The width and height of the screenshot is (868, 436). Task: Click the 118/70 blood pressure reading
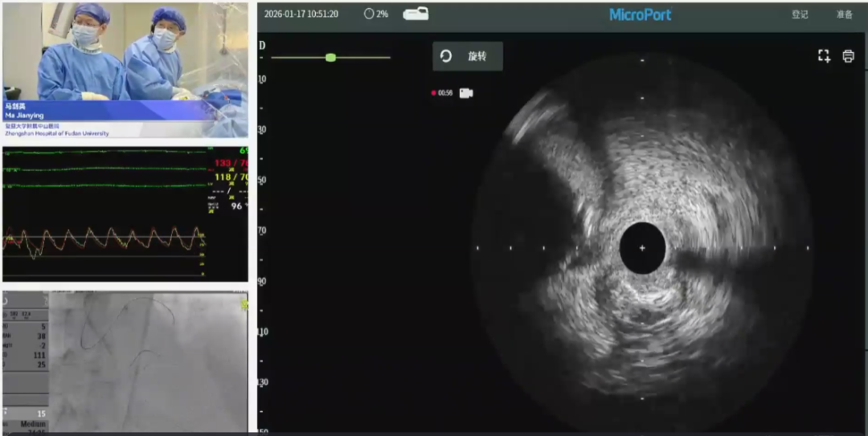[x=231, y=177]
